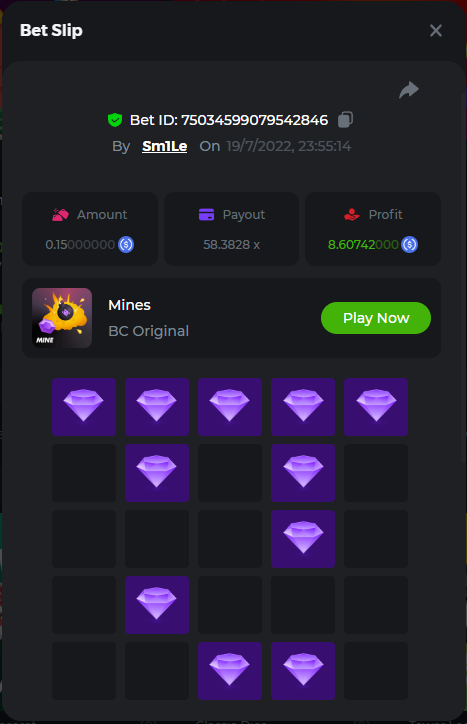Click the Profit currency coin icon
This screenshot has width=467, height=724.
(x=409, y=244)
